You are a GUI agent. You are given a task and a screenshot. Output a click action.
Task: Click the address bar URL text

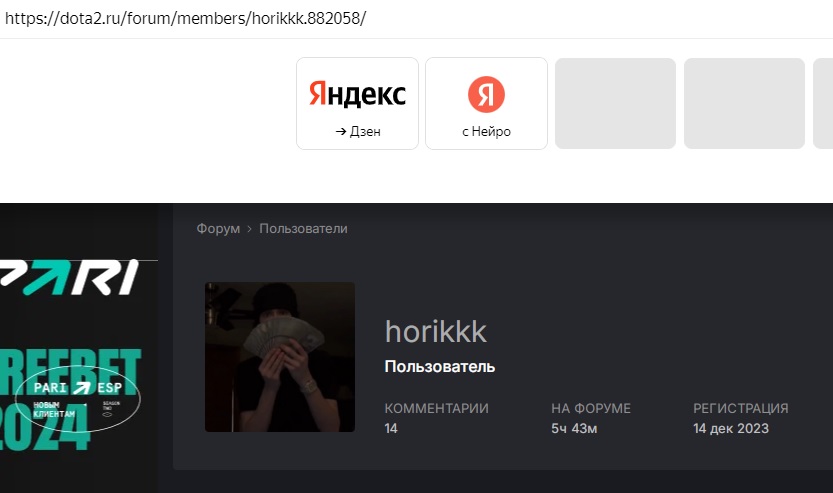click(x=185, y=19)
